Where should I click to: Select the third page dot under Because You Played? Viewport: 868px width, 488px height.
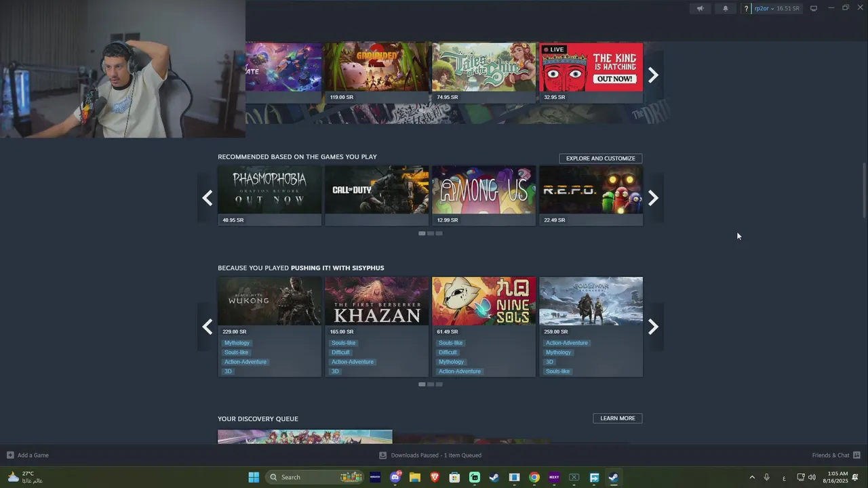tap(439, 384)
